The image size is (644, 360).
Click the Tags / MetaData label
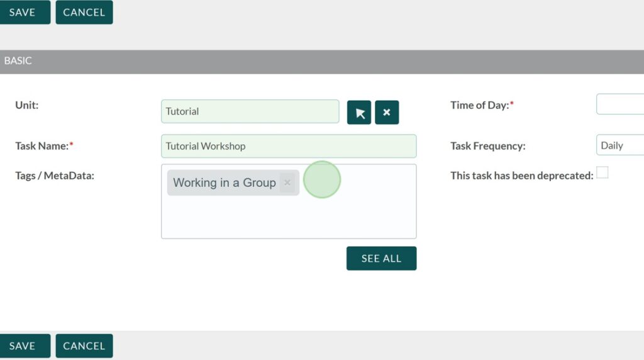click(55, 176)
